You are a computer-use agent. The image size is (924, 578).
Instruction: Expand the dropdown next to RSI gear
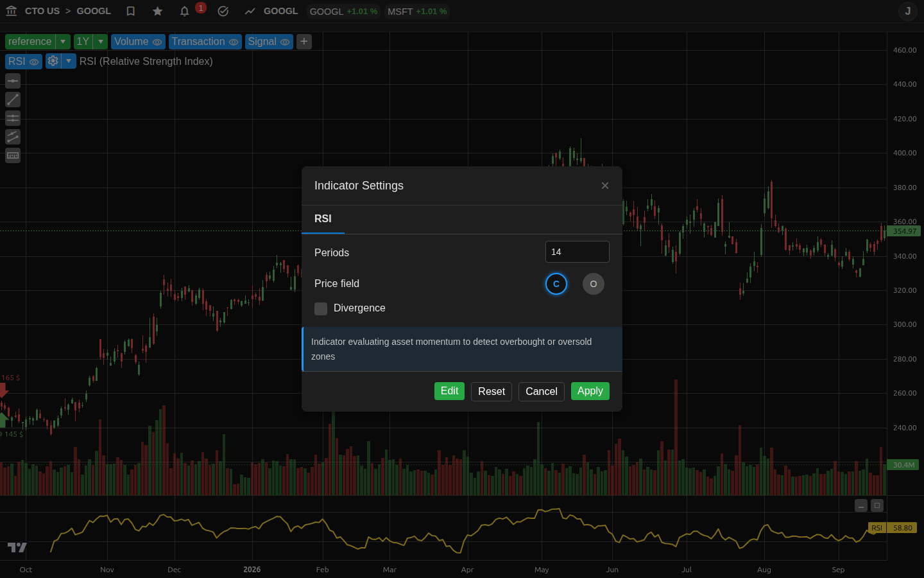69,61
